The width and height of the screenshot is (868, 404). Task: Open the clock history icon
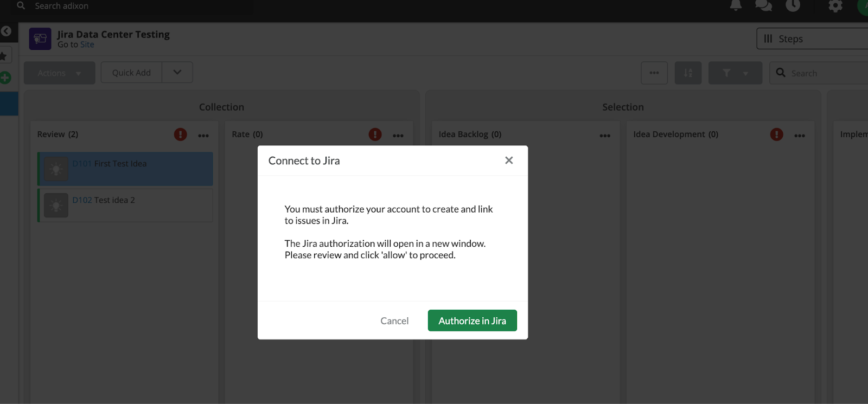click(x=793, y=5)
